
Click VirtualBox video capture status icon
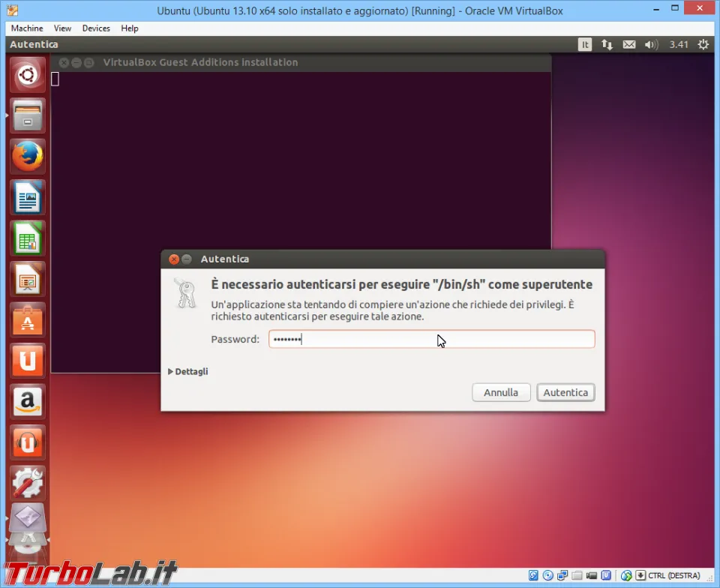(x=592, y=575)
